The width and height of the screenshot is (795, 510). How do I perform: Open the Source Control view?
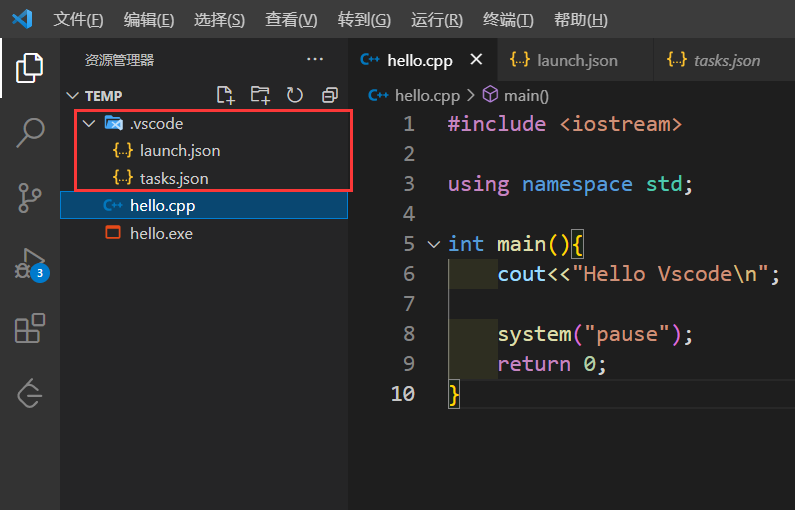pyautogui.click(x=29, y=198)
